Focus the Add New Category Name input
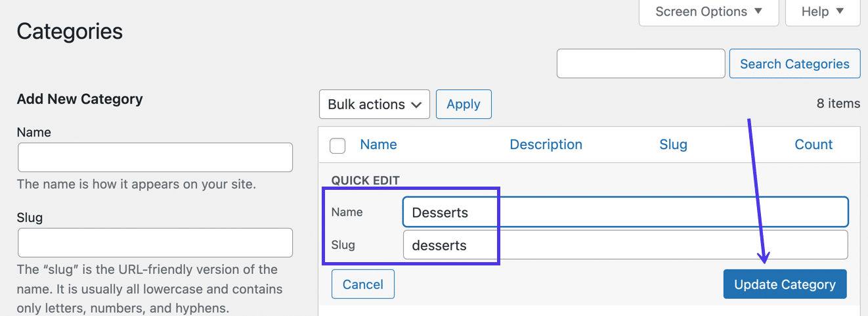This screenshot has height=316, width=868. (x=155, y=158)
